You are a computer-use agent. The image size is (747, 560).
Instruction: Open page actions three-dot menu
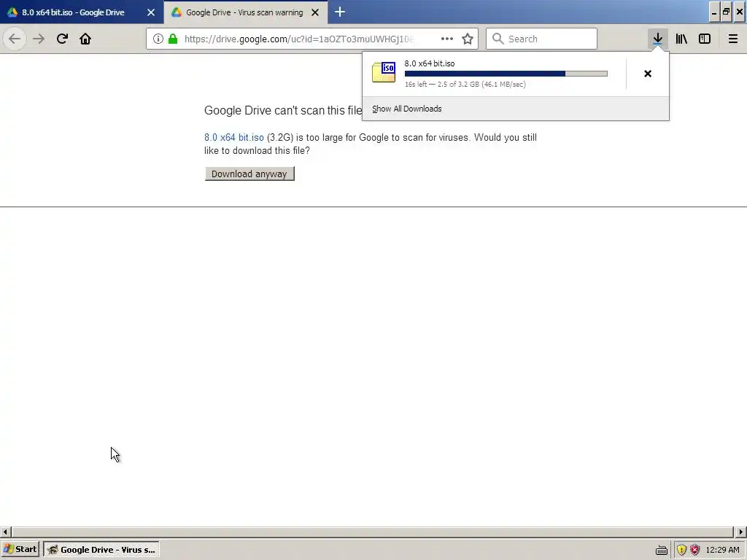[x=447, y=39]
